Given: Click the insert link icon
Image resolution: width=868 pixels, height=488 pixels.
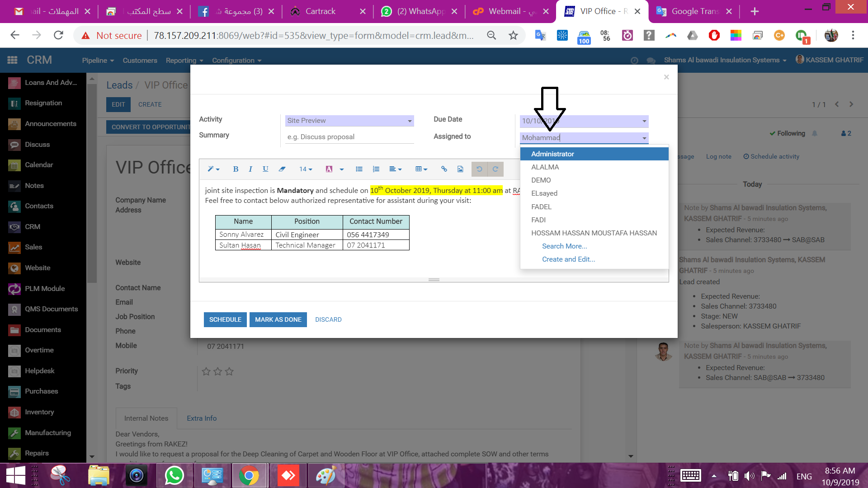Looking at the screenshot, I should tap(444, 169).
